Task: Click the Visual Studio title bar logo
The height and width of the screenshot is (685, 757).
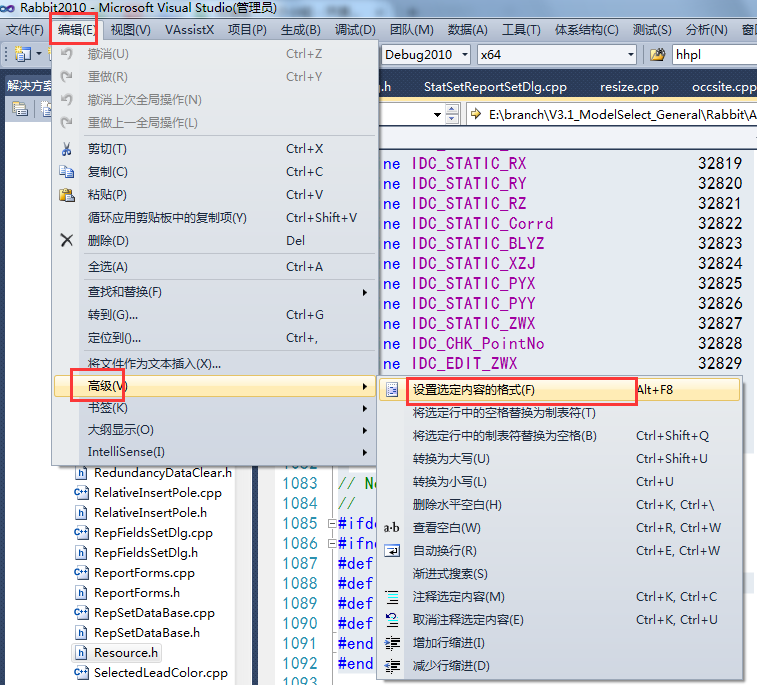Action: [x=7, y=8]
